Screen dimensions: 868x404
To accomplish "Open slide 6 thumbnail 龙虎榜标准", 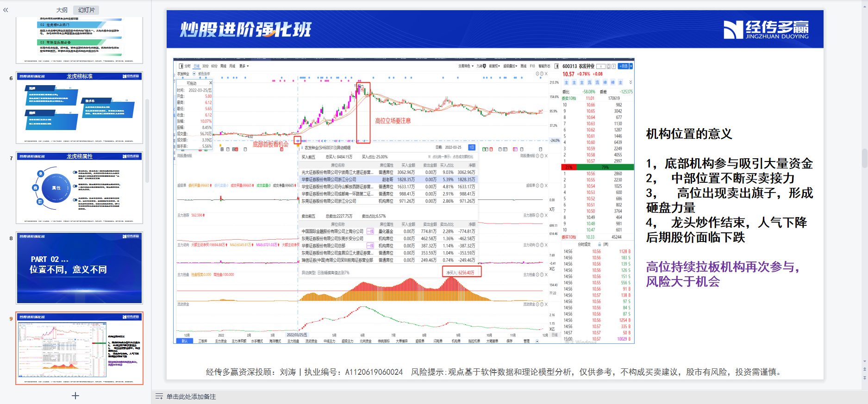I will 79,108.
